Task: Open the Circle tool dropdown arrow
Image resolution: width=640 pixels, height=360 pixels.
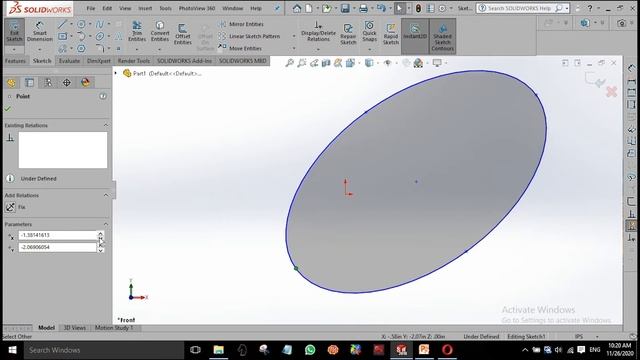Action: (90, 24)
